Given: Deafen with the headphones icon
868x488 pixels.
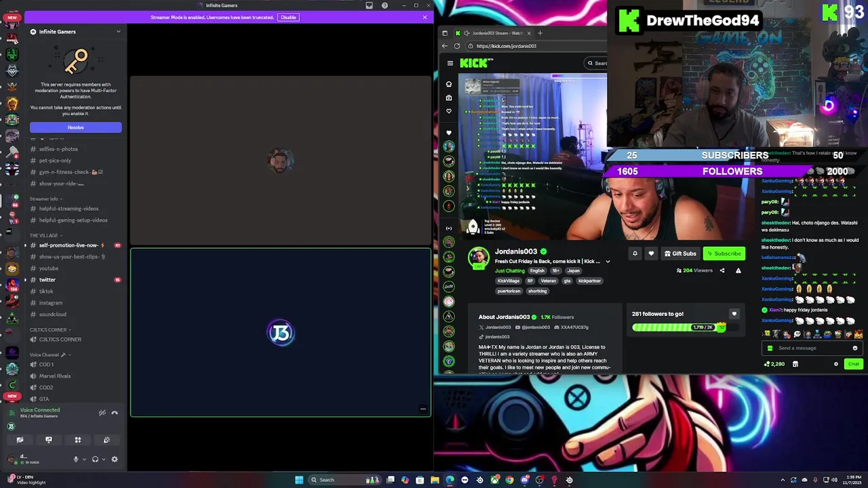Looking at the screenshot, I should point(95,460).
